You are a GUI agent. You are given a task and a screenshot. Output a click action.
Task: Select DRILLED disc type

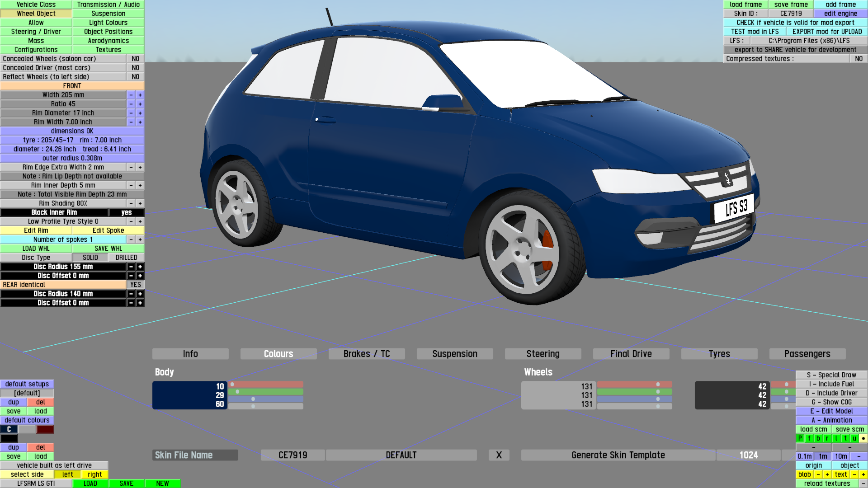(x=126, y=258)
